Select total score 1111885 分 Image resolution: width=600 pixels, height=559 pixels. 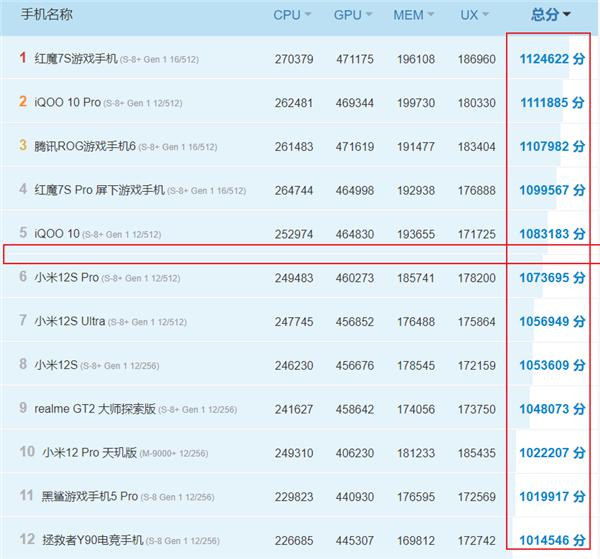pyautogui.click(x=552, y=103)
